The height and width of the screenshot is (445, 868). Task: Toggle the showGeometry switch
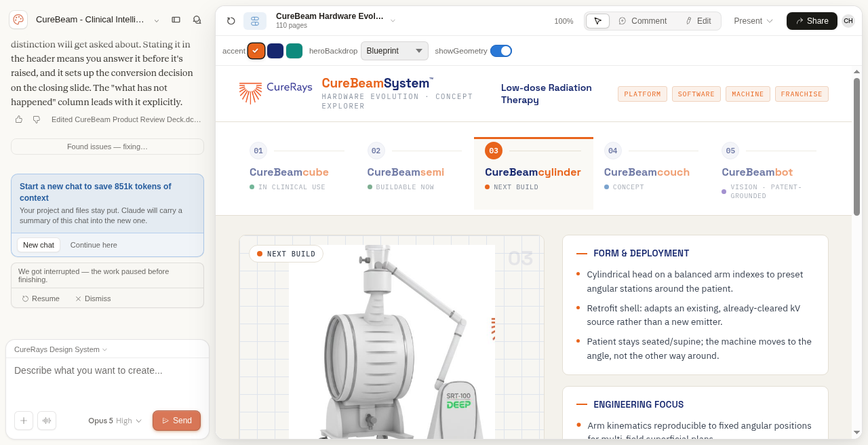point(501,51)
